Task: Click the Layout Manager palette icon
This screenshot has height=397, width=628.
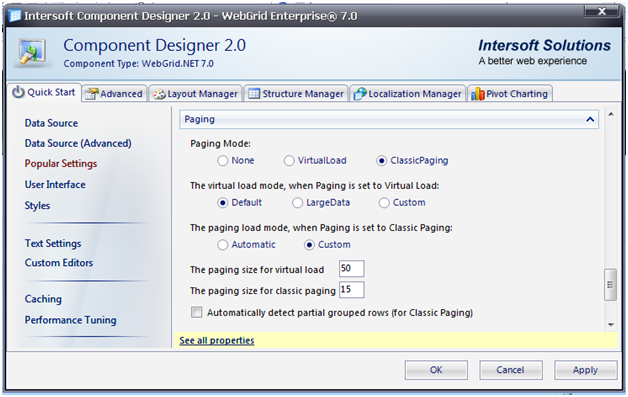Action: [159, 94]
